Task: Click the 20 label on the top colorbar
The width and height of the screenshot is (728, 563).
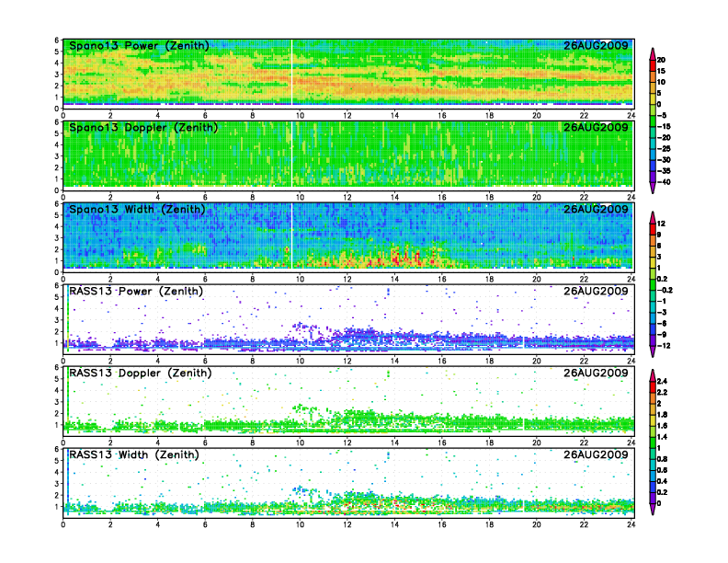Action: (x=661, y=60)
